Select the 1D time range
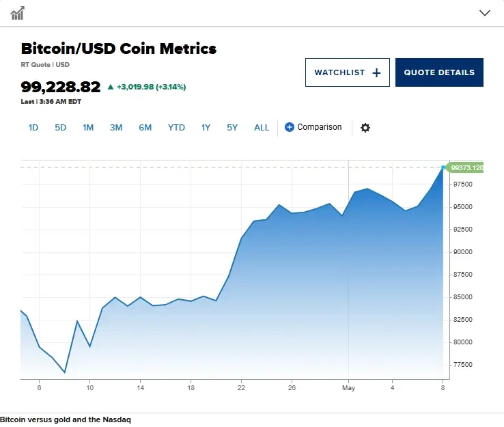The height and width of the screenshot is (427, 504). coord(33,127)
